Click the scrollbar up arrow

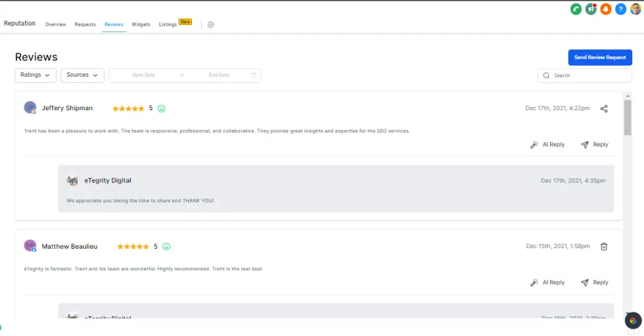628,96
